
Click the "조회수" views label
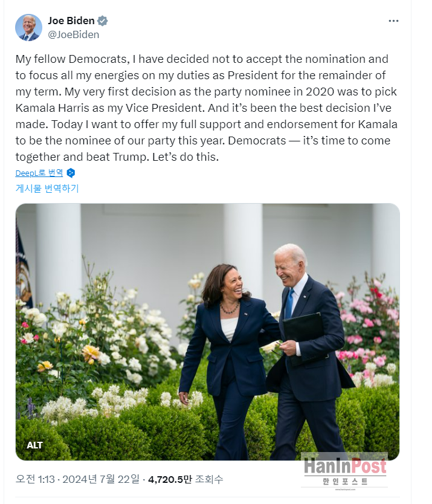click(x=208, y=479)
